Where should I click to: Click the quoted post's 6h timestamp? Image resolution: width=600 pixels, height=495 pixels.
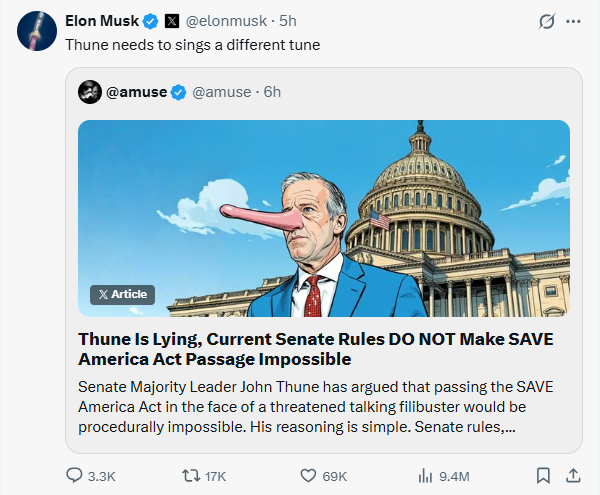272,92
